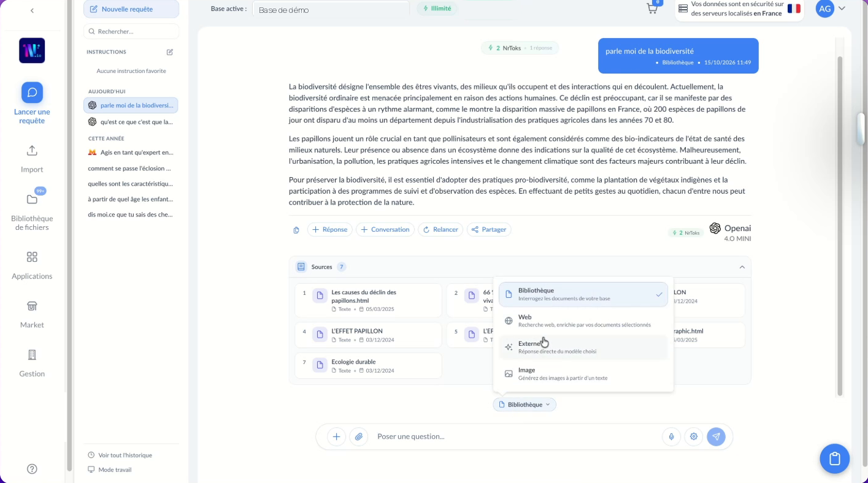Open the help question mark icon

32,469
